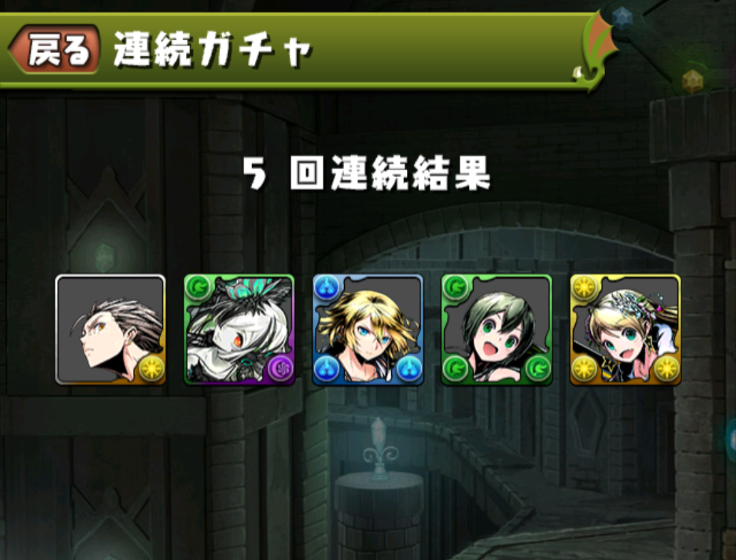Click the dragon wing ornament on header
Image resolution: width=736 pixels, height=560 pixels.
click(x=596, y=50)
